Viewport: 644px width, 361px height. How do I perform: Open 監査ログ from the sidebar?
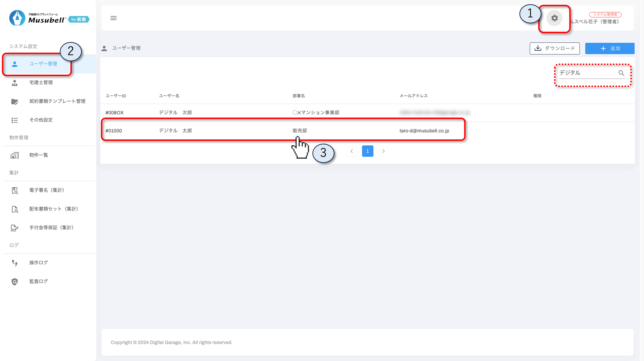point(38,282)
